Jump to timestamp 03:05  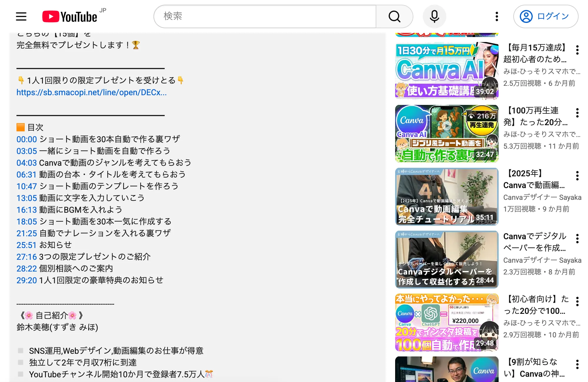click(x=26, y=151)
